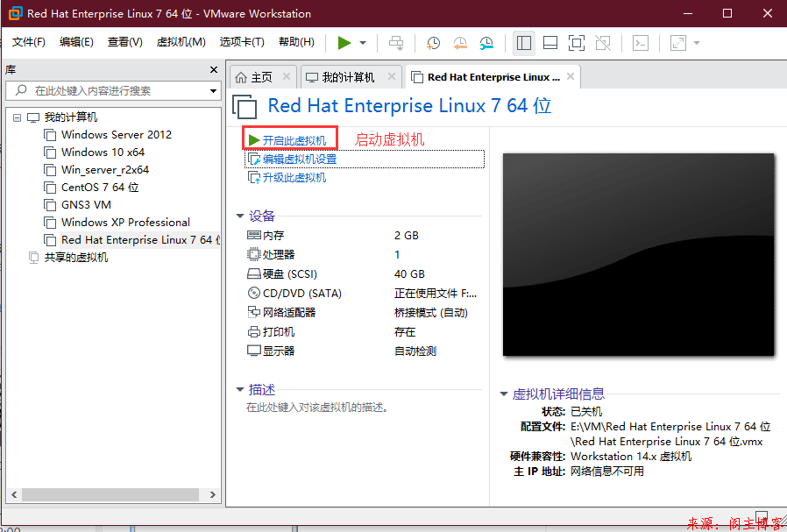Switch to the 我的计算机 tab
This screenshot has width=787, height=532.
341,77
